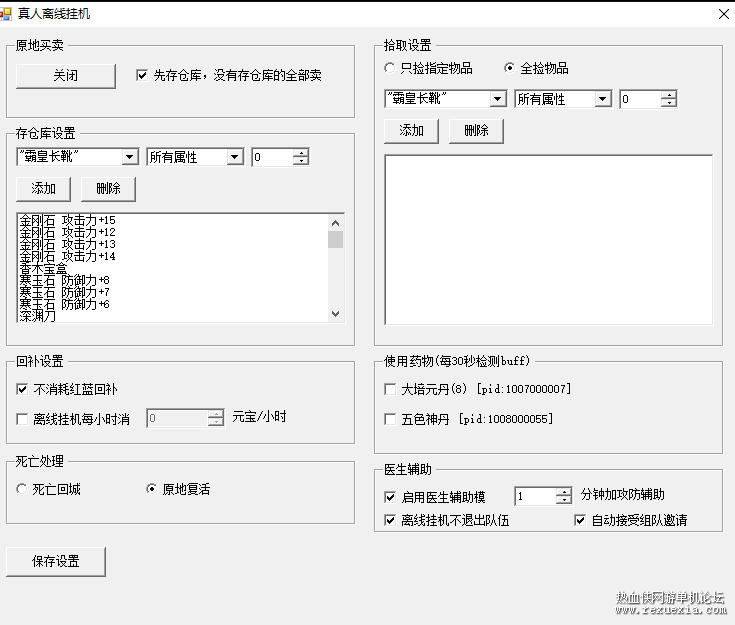Image resolution: width=735 pixels, height=625 pixels.
Task: Increase 分钟加攻防辅助 stepper
Action: click(563, 492)
